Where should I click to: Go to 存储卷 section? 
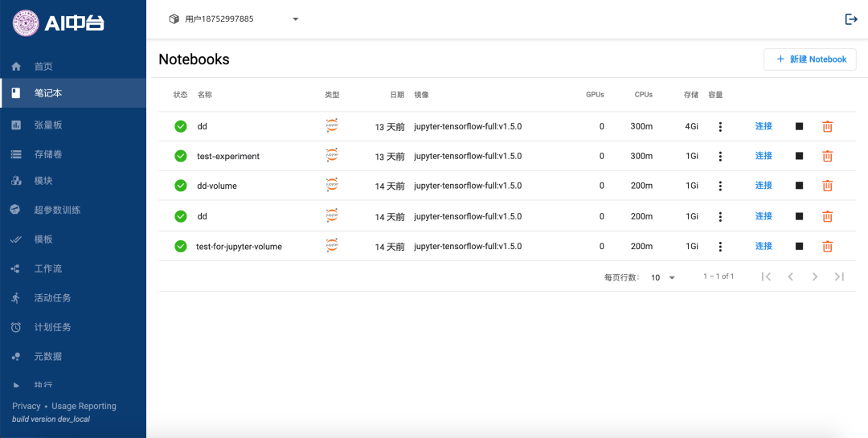73,154
